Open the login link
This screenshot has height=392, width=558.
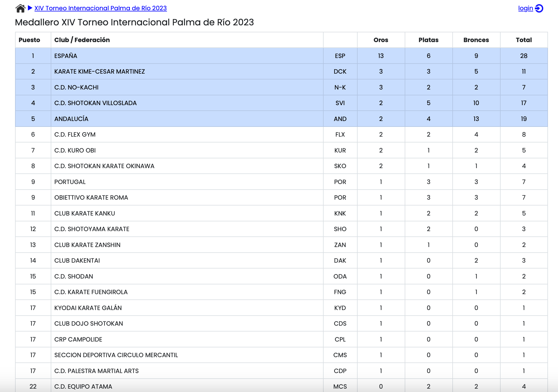pyautogui.click(x=525, y=8)
